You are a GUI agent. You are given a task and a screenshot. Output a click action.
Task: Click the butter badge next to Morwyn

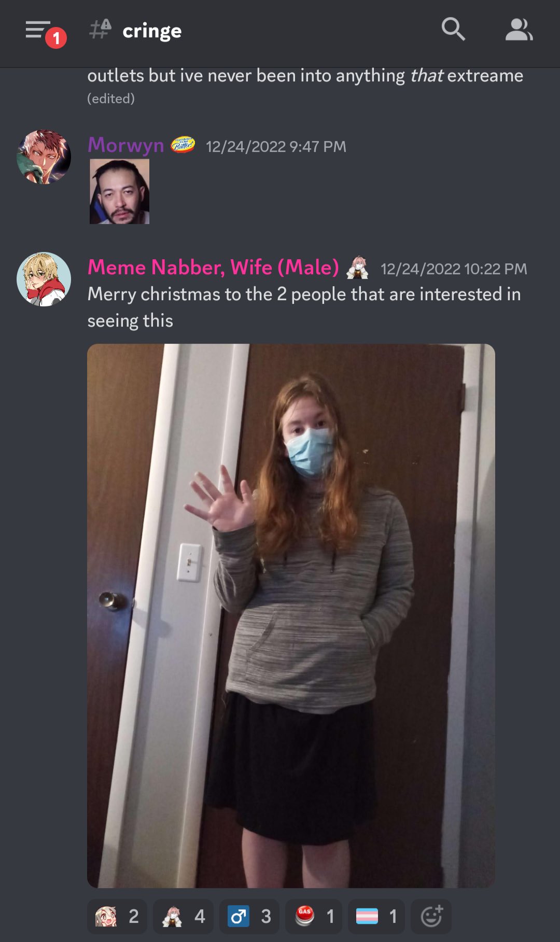tap(183, 145)
